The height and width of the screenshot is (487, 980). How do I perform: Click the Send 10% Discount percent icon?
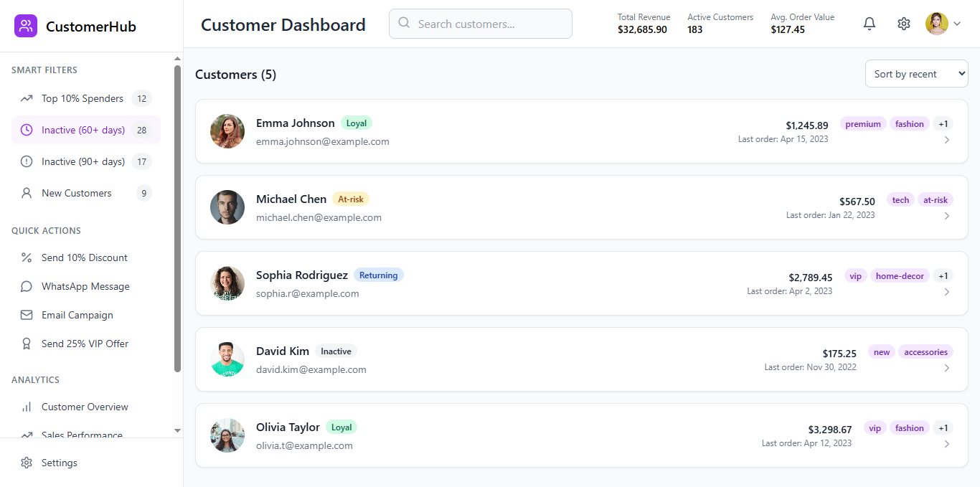27,257
